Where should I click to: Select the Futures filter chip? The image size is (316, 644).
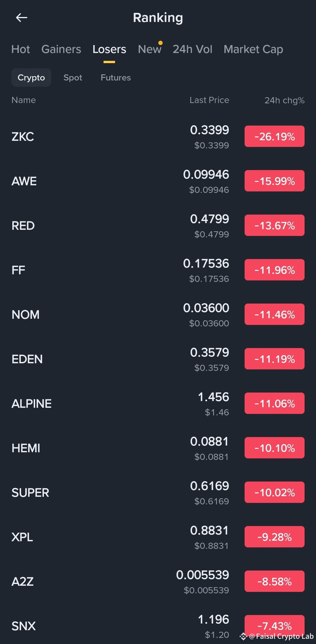point(116,78)
